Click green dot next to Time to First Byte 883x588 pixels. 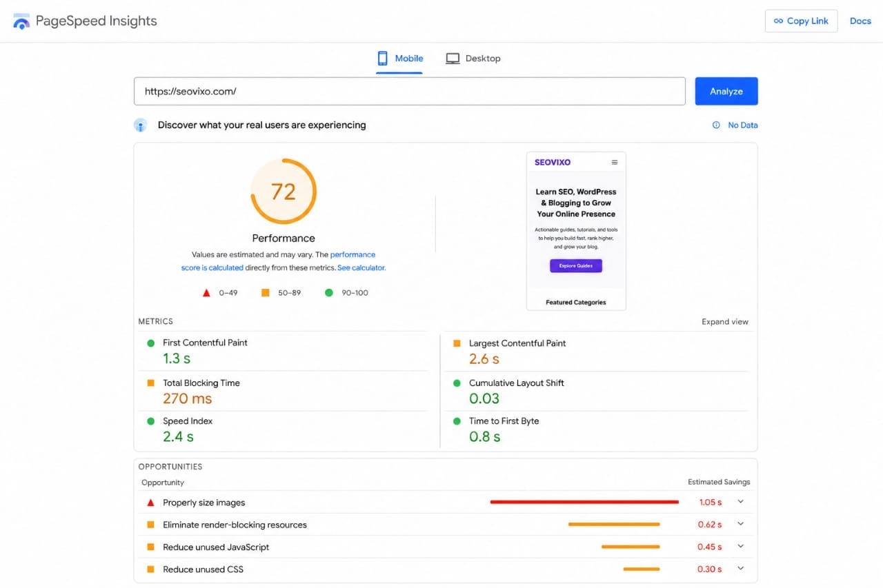click(457, 421)
